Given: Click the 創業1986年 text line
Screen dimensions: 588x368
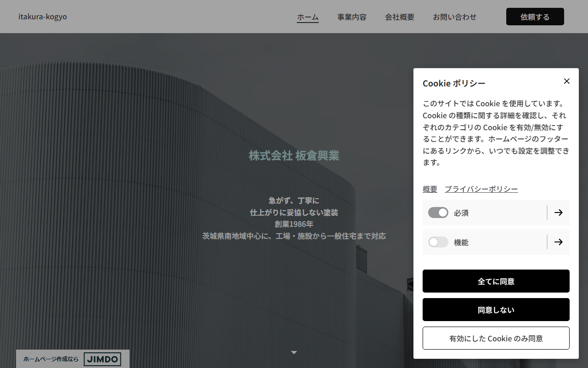Looking at the screenshot, I should [x=294, y=224].
